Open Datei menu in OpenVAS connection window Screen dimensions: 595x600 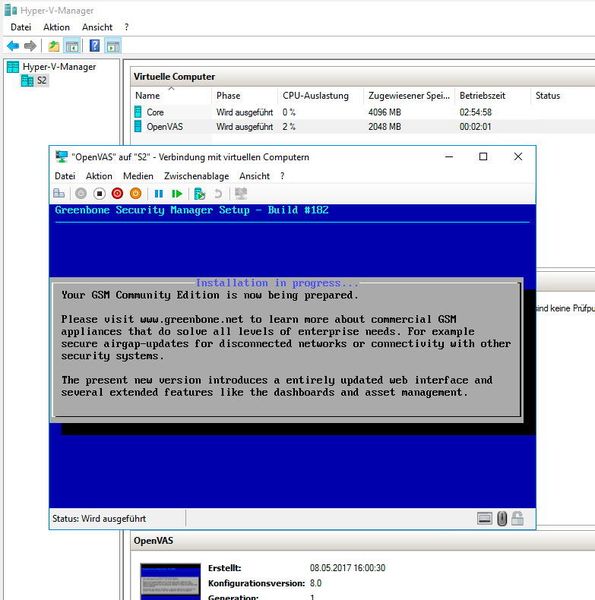65,176
